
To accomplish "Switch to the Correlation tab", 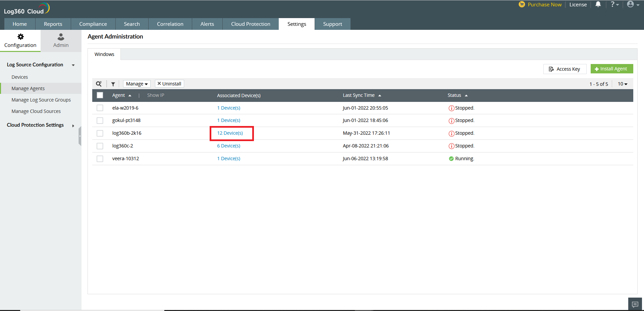I will 170,24.
